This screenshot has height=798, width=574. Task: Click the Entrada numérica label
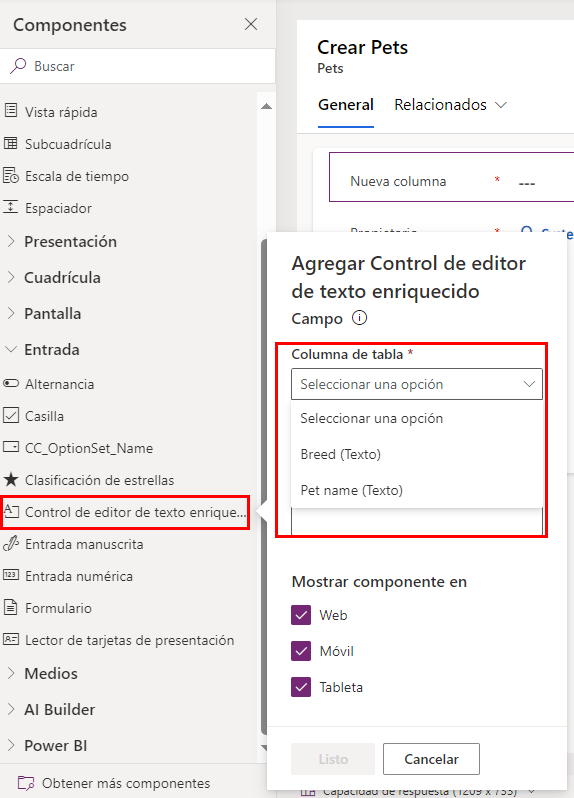79,576
